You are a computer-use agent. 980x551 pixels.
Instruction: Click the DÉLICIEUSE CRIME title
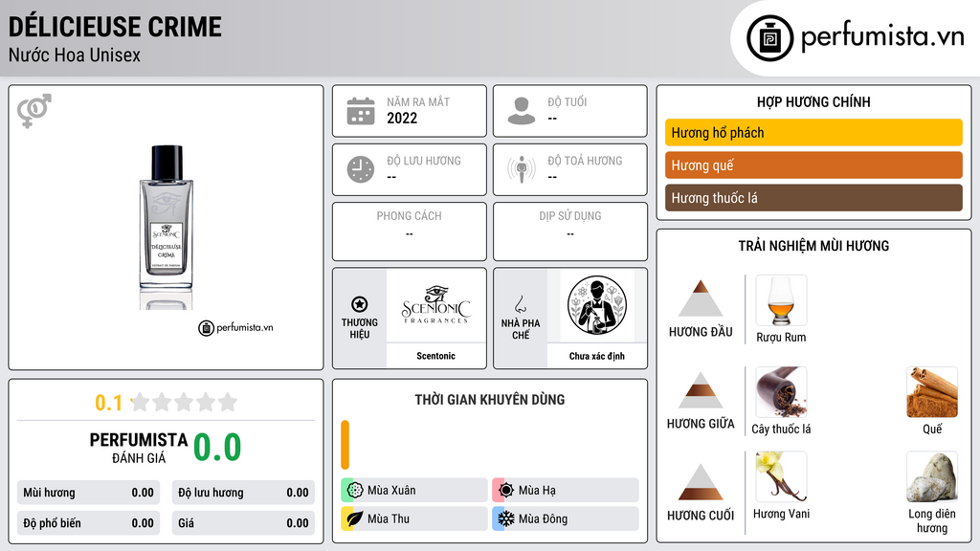[x=115, y=27]
